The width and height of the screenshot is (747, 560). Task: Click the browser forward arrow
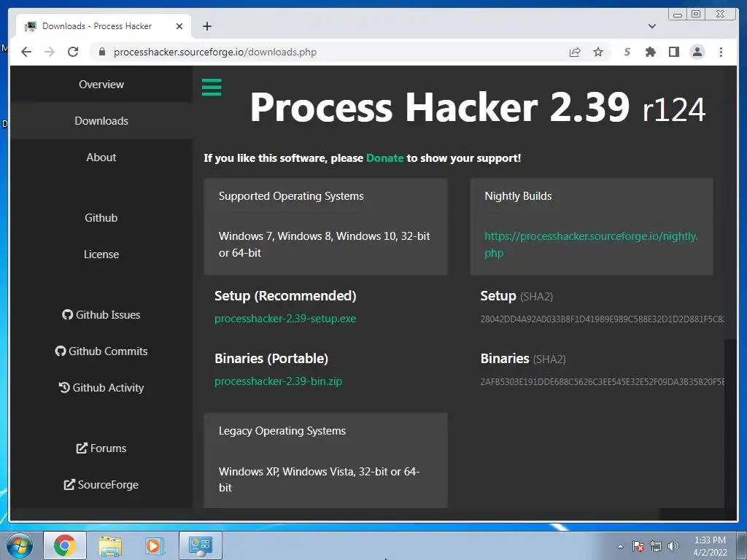(x=50, y=52)
